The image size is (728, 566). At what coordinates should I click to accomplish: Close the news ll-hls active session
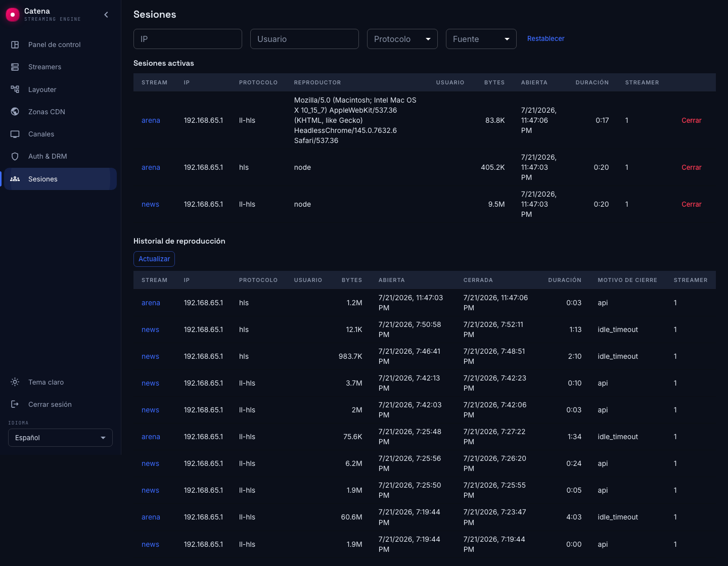click(x=692, y=204)
